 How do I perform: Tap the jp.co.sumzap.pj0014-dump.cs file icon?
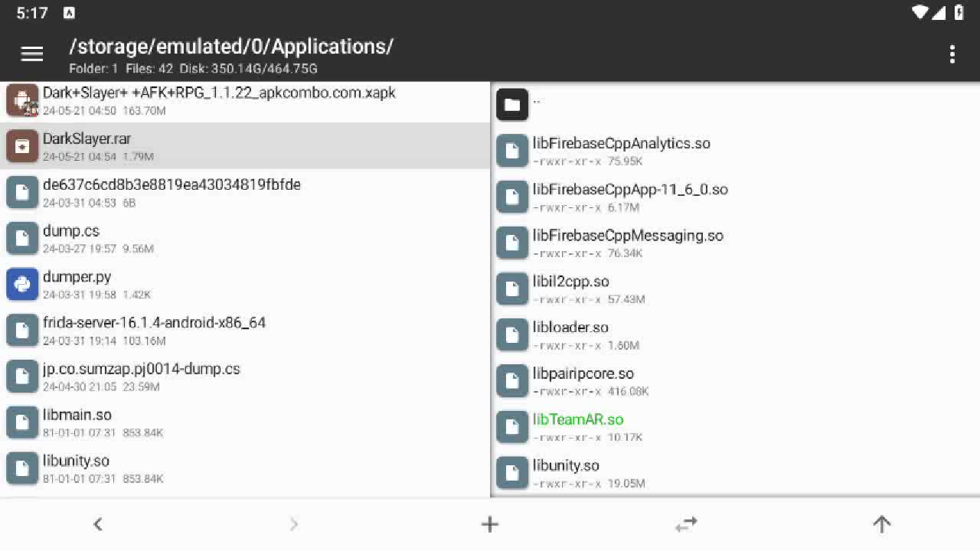click(22, 376)
